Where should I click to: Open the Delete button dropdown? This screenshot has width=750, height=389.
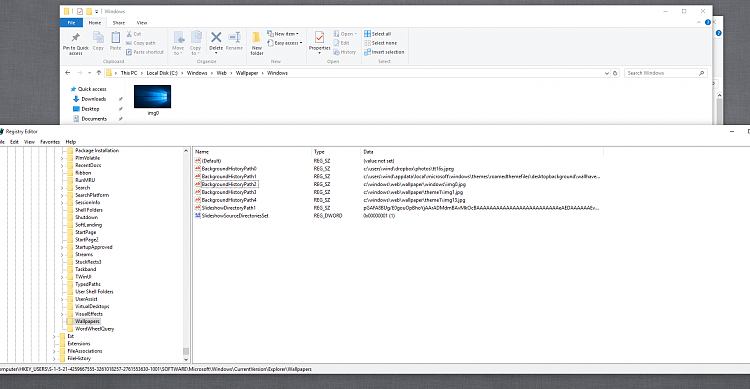pos(216,53)
